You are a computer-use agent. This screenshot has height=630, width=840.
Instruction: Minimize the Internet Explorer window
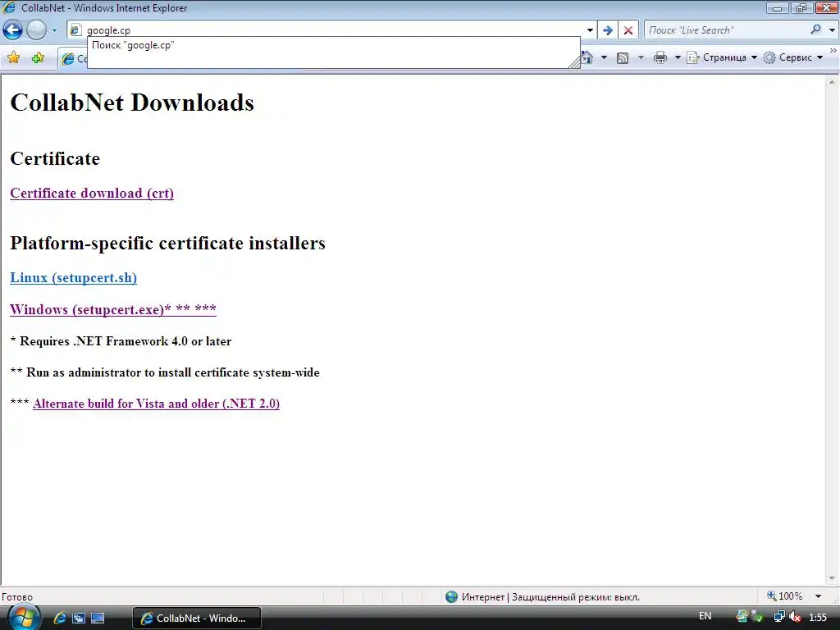(x=778, y=8)
